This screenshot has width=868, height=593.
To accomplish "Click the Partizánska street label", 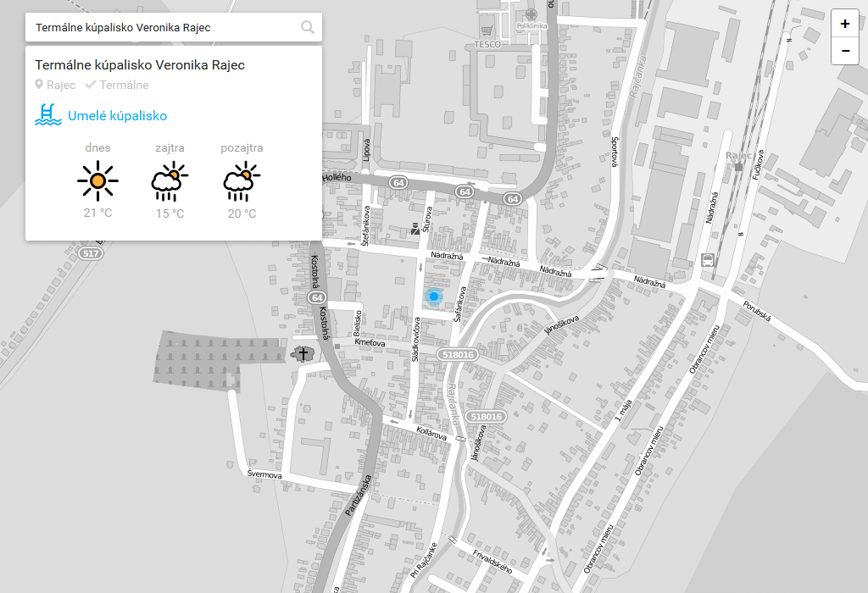I will 358,495.
